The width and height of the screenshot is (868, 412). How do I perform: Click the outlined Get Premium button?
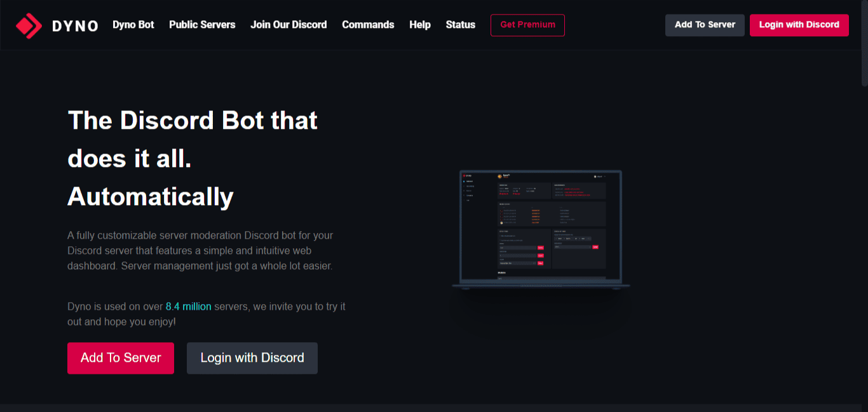(527, 25)
